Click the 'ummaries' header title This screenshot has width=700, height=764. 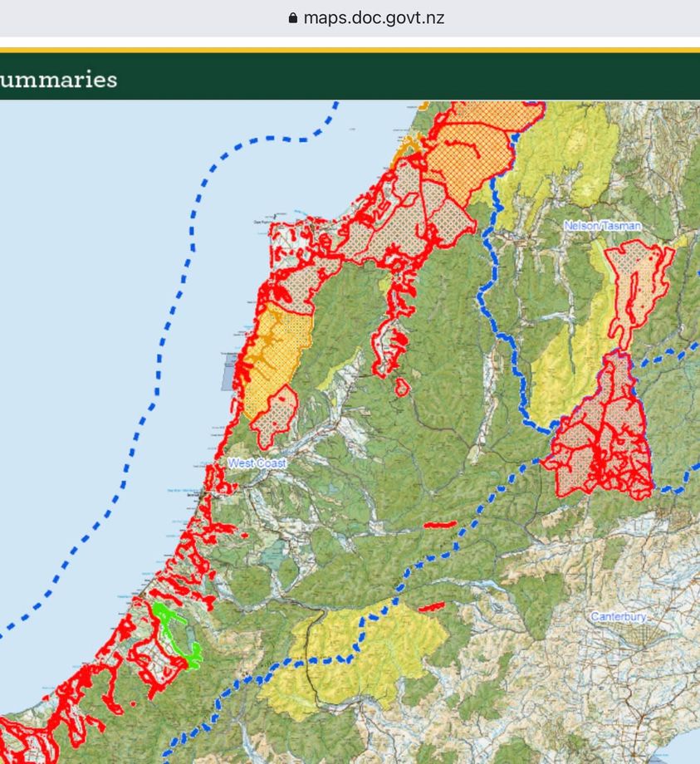pyautogui.click(x=58, y=80)
